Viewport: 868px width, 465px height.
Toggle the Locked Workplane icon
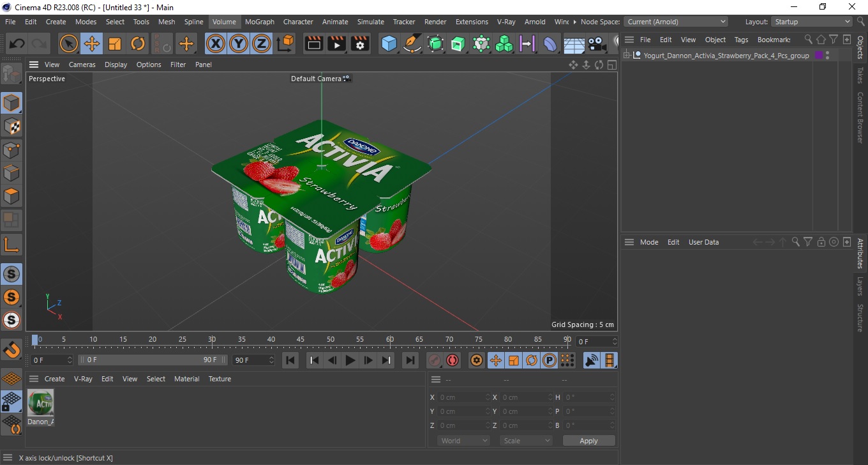click(x=11, y=402)
